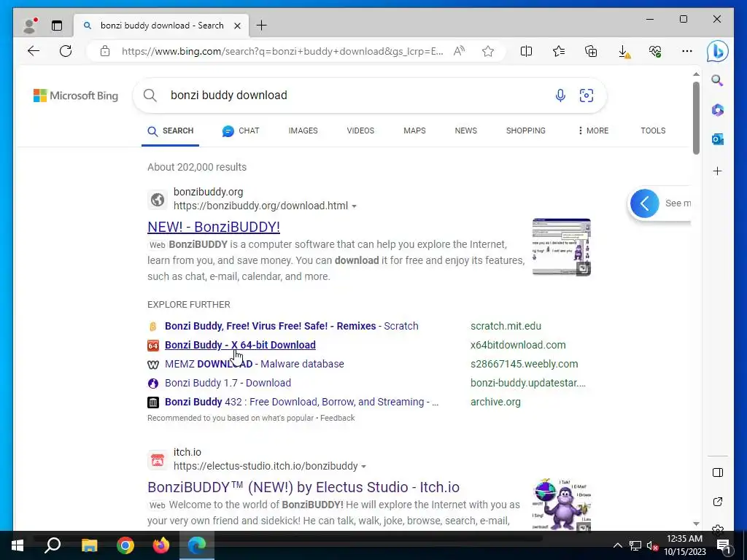747x560 pixels.
Task: Add this page to favorites star
Action: pos(488,51)
